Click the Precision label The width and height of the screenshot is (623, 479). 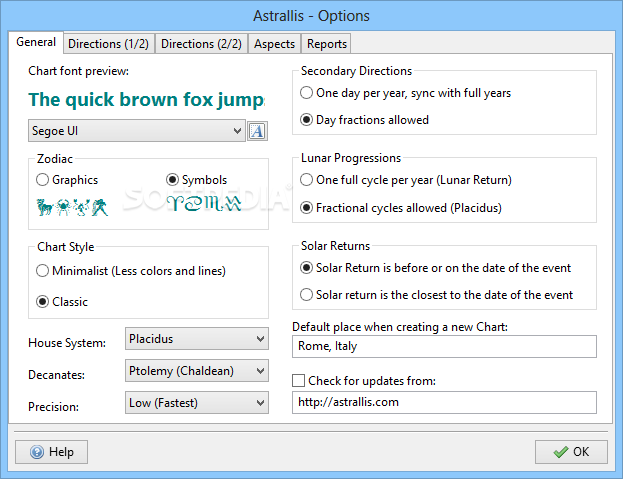tap(54, 407)
